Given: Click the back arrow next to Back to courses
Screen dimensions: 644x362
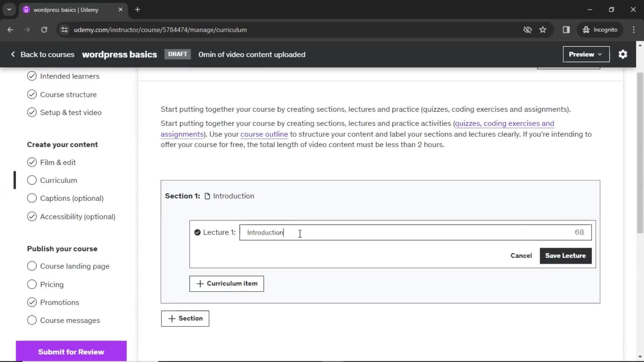Looking at the screenshot, I should 13,54.
